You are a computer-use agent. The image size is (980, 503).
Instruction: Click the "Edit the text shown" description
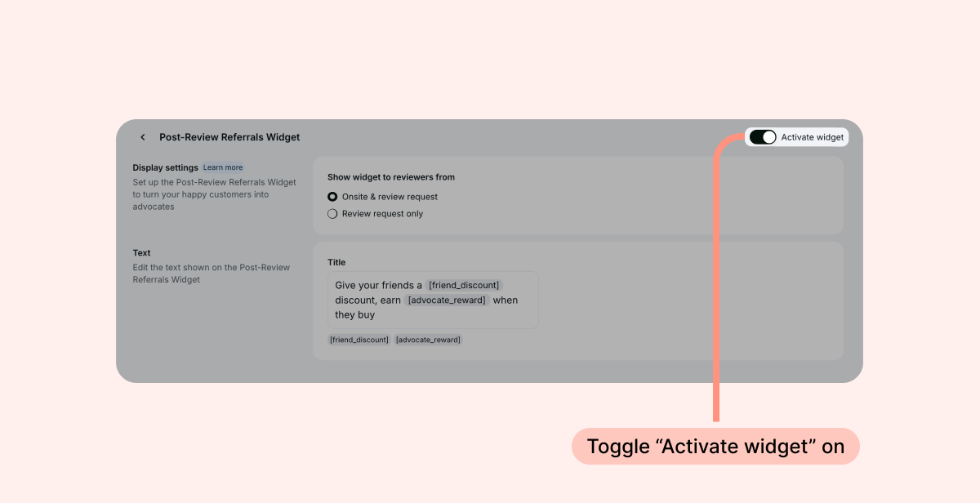tap(211, 267)
